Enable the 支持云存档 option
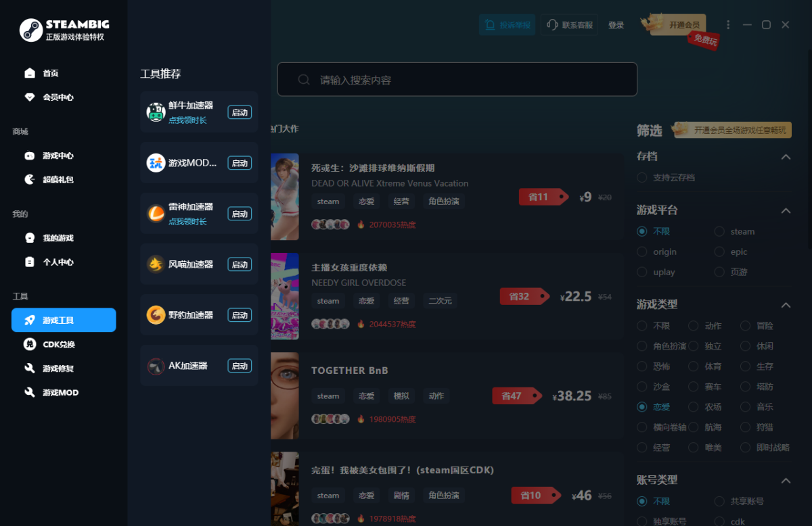812x526 pixels. tap(641, 177)
